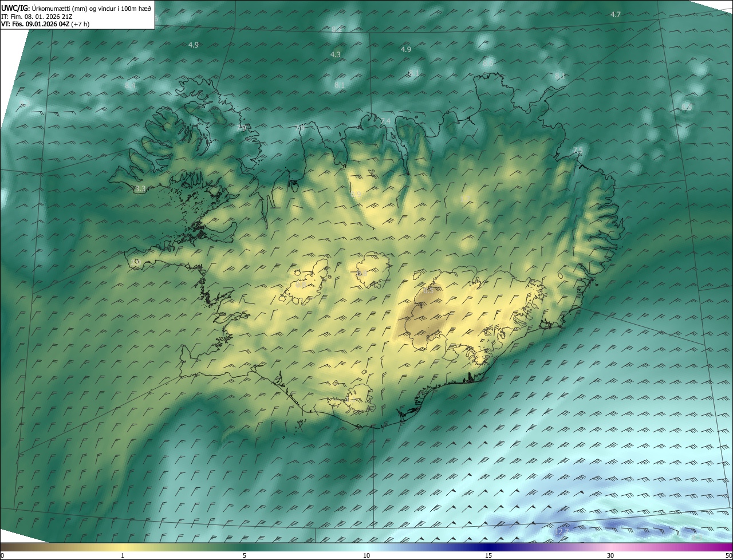Click the 0.5 value label over the glacier
The image size is (733, 560).
click(428, 290)
